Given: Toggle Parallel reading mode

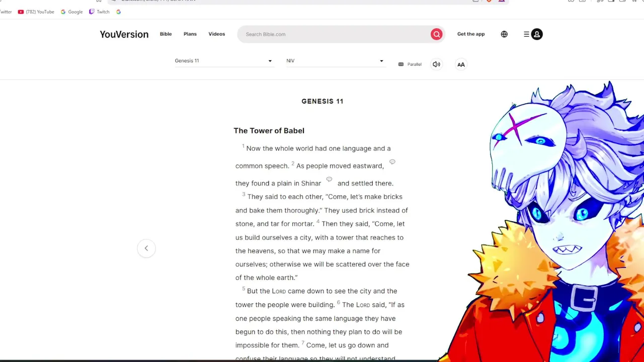Looking at the screenshot, I should click(410, 64).
